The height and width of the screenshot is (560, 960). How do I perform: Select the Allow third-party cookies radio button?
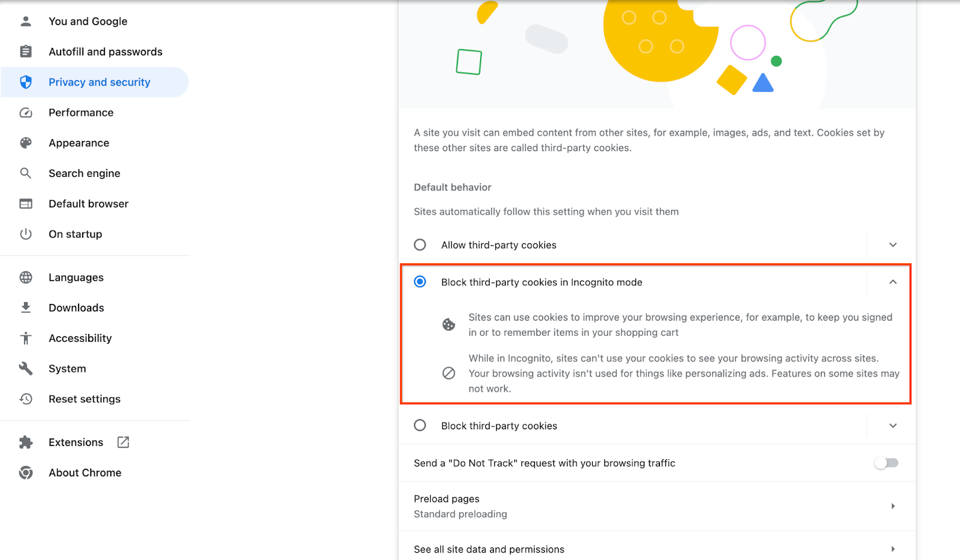(x=419, y=245)
